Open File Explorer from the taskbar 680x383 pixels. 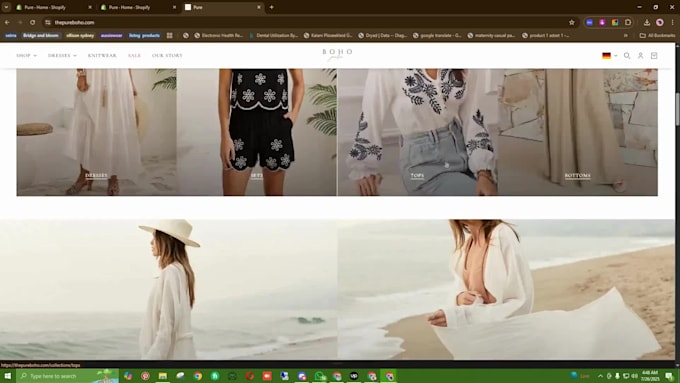click(163, 376)
